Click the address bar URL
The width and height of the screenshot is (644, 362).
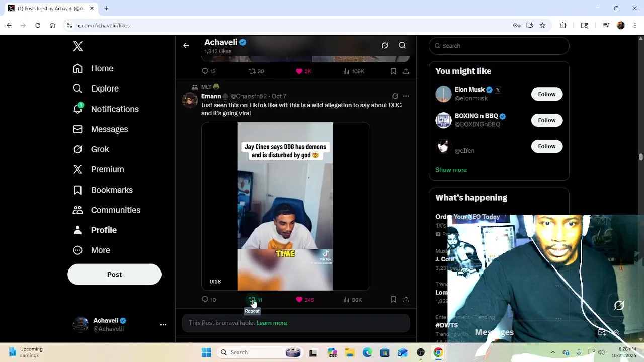point(104,26)
